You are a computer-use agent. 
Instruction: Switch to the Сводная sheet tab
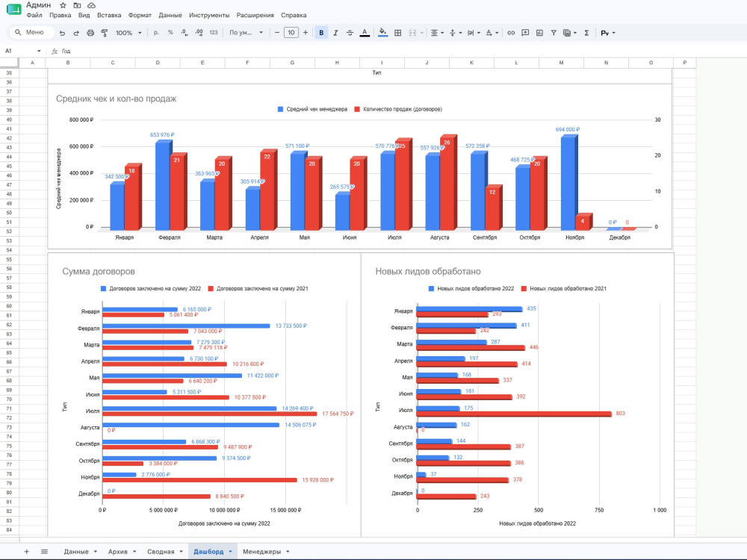[161, 552]
